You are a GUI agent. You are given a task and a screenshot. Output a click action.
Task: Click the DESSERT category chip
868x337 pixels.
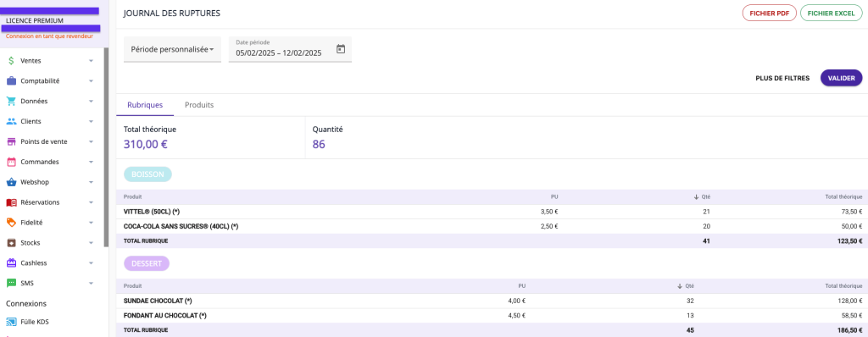click(147, 263)
